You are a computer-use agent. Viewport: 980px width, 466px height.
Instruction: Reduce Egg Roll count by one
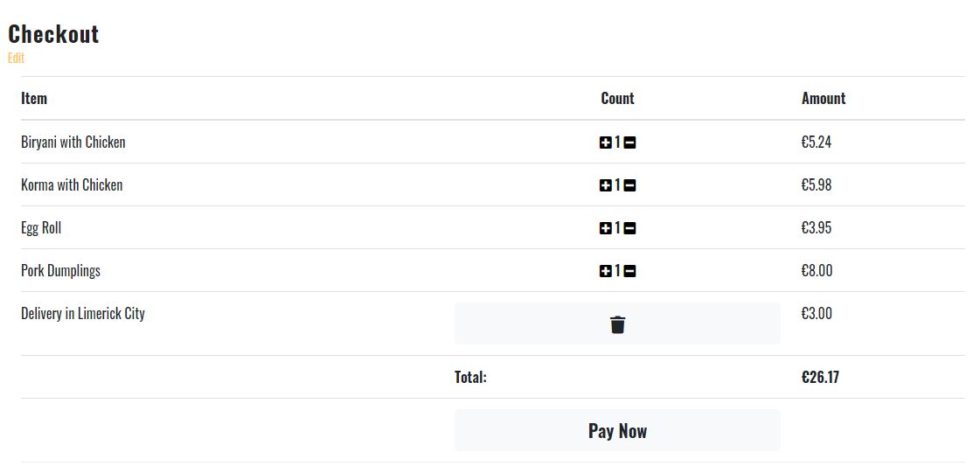[629, 228]
